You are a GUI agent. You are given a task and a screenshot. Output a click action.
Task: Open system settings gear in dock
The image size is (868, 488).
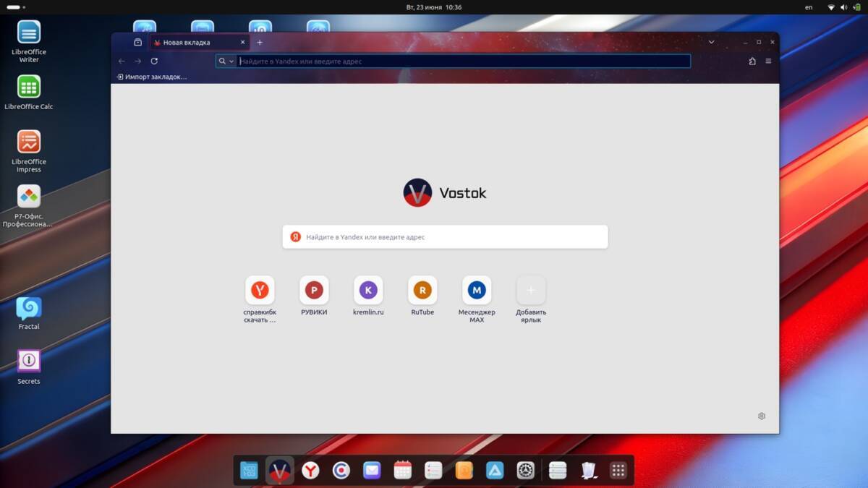[x=525, y=471]
